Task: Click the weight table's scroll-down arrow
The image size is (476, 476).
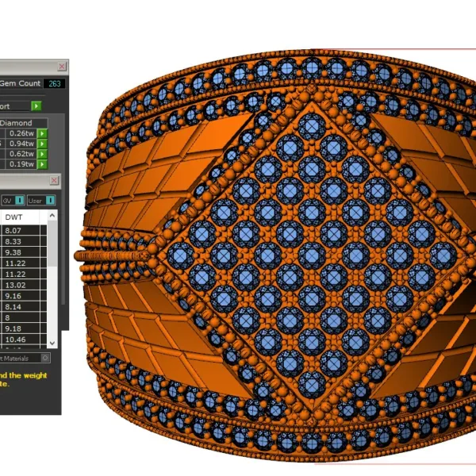Action: point(52,343)
